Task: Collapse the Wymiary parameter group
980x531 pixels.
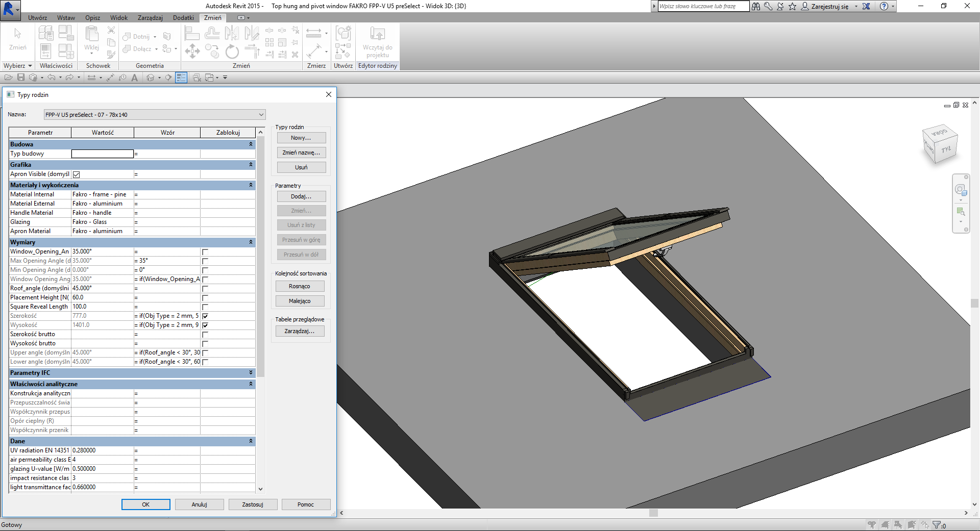Action: click(251, 242)
